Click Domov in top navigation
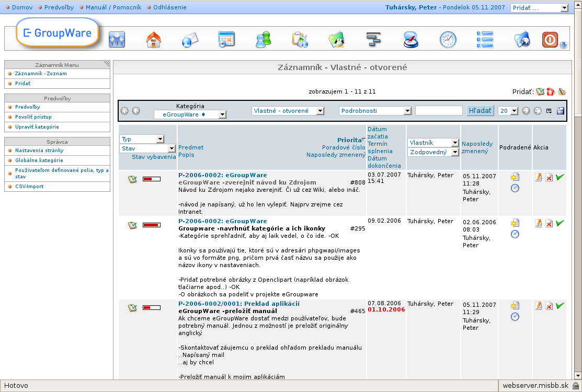 (x=22, y=7)
